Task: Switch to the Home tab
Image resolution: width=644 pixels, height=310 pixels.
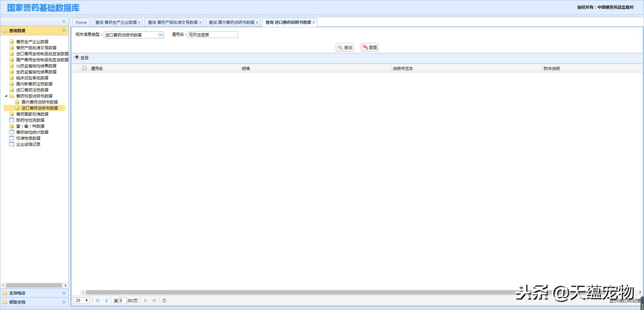Action: click(81, 22)
